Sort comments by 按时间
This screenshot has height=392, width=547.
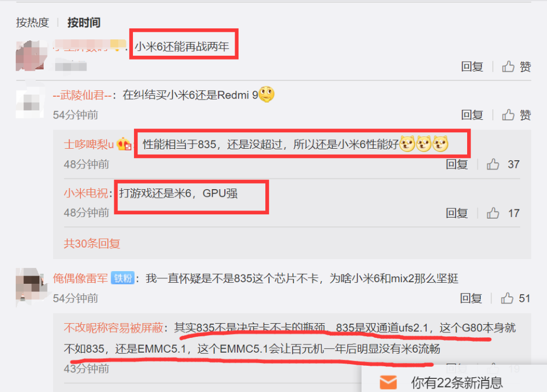(84, 22)
